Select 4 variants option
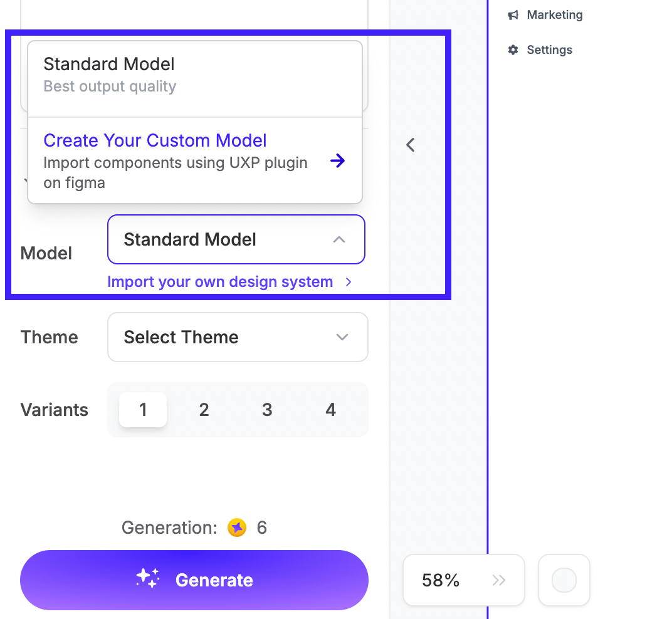672x619 pixels. pos(330,410)
